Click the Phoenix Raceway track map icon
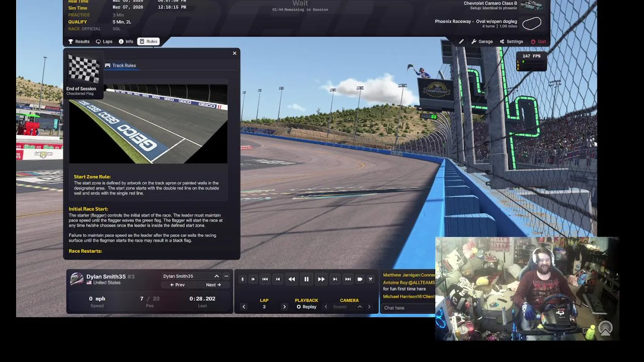The width and height of the screenshot is (644, 362). pyautogui.click(x=532, y=23)
